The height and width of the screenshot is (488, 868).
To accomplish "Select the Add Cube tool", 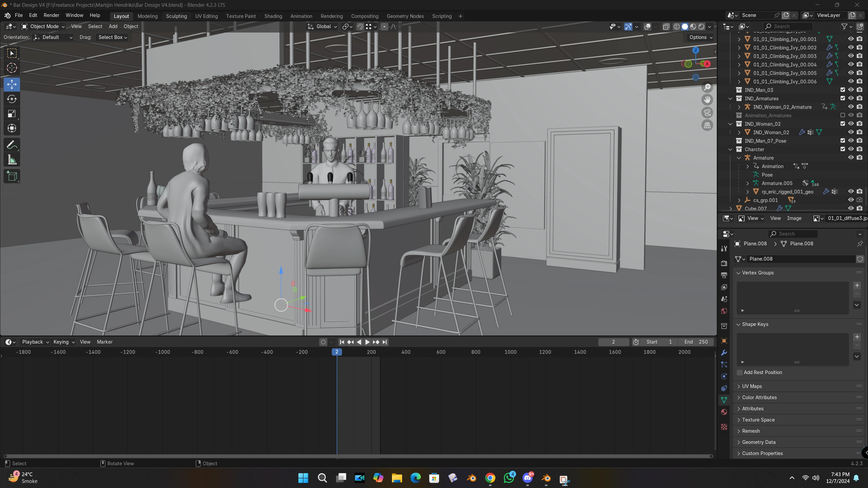I will (12, 176).
